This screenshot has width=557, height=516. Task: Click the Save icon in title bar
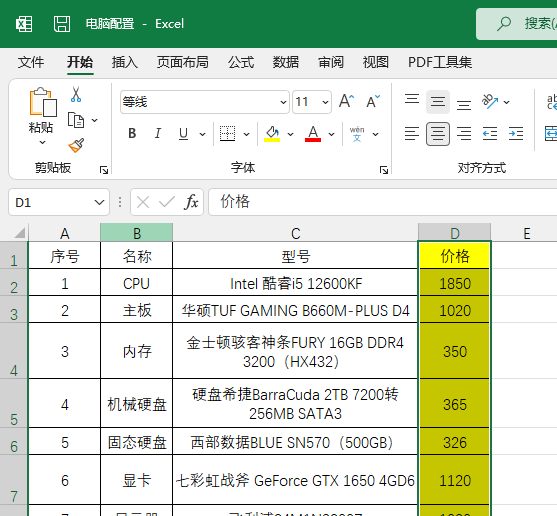(x=62, y=24)
